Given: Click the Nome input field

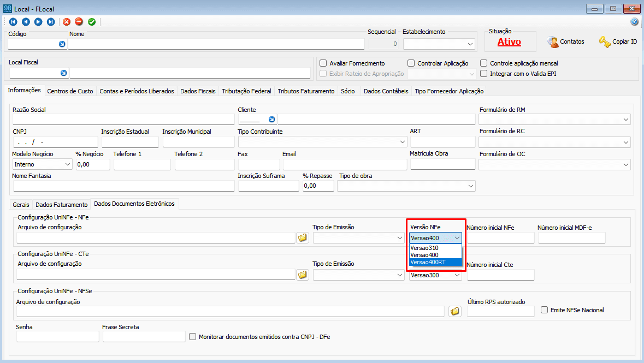Looking at the screenshot, I should click(x=216, y=44).
